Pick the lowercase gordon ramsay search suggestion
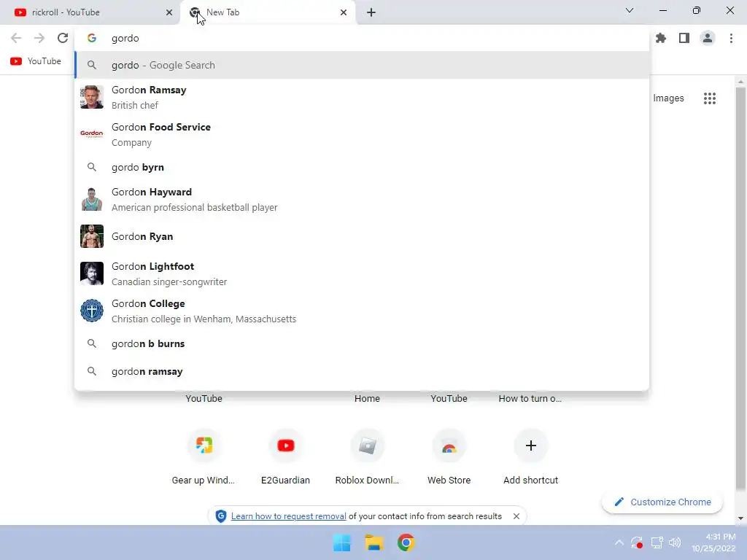The width and height of the screenshot is (747, 560). [362, 371]
